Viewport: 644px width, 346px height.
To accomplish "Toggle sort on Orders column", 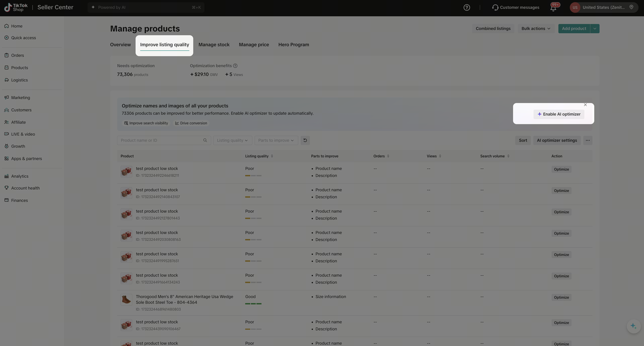I will 388,156.
